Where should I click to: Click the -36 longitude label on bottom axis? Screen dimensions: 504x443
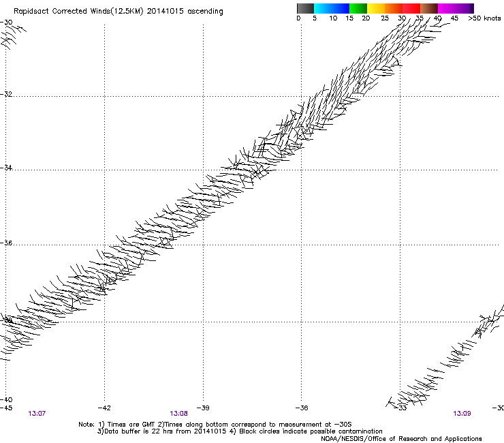(302, 408)
